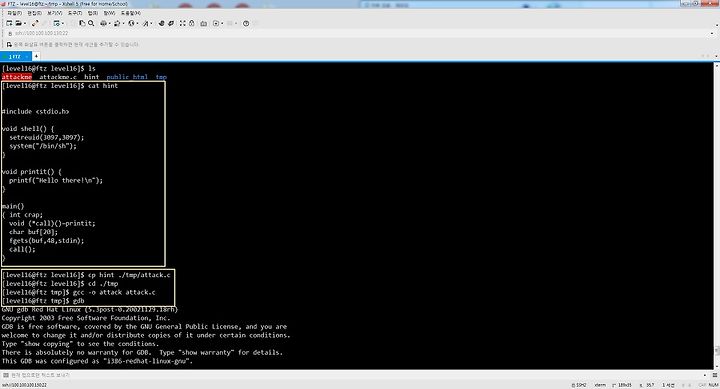Viewport: 720px width, 389px height.
Task: Open the 탭(B) menu
Action: (93, 13)
